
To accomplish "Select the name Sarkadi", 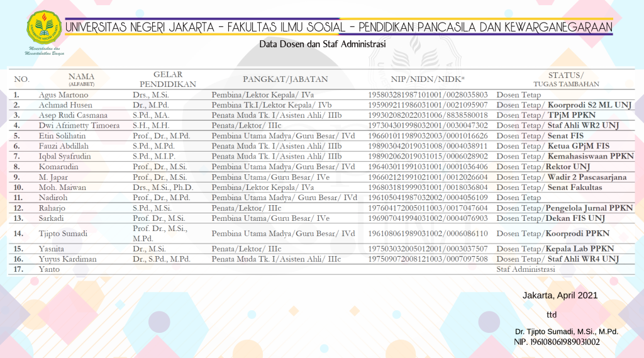I will [x=51, y=218].
